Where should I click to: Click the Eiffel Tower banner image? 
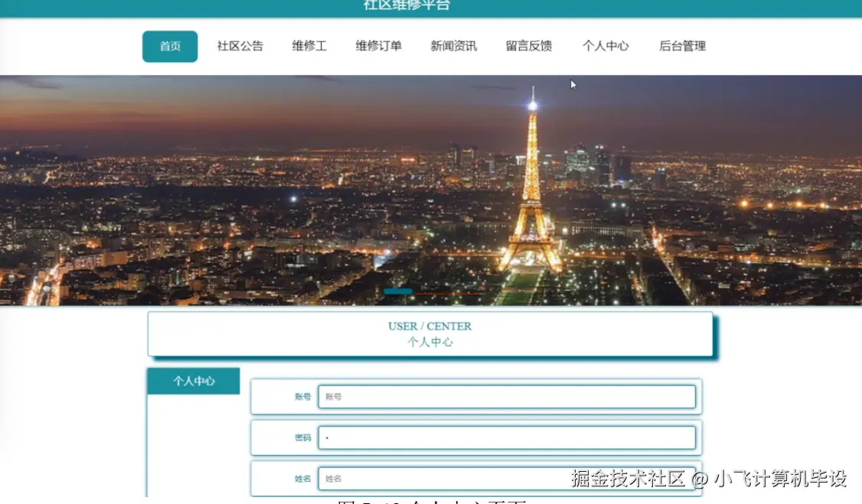pos(431,190)
